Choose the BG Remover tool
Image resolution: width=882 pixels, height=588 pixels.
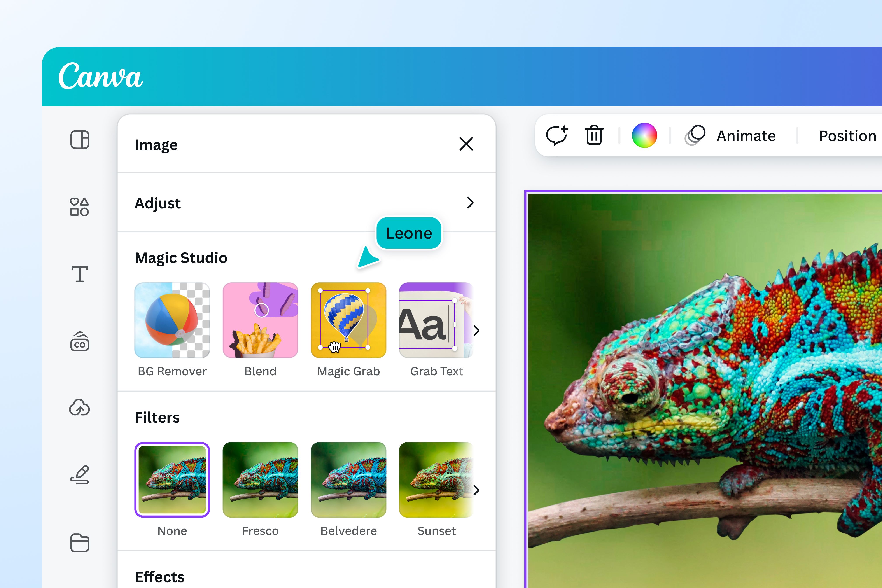(x=172, y=320)
